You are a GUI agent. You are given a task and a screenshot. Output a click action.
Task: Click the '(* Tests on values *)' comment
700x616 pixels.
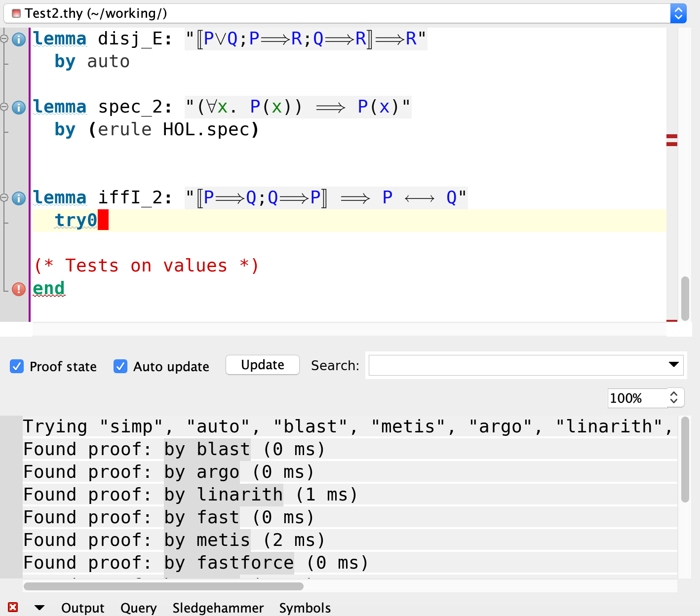coord(147,266)
